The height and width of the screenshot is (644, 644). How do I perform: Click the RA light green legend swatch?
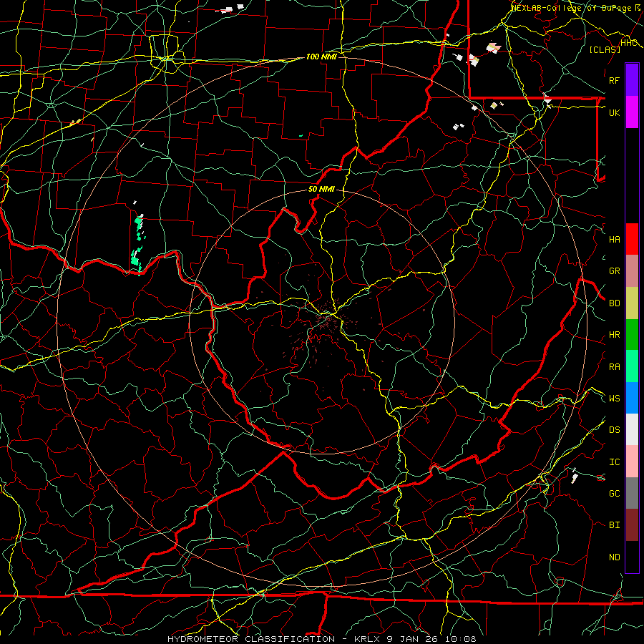pyautogui.click(x=632, y=366)
